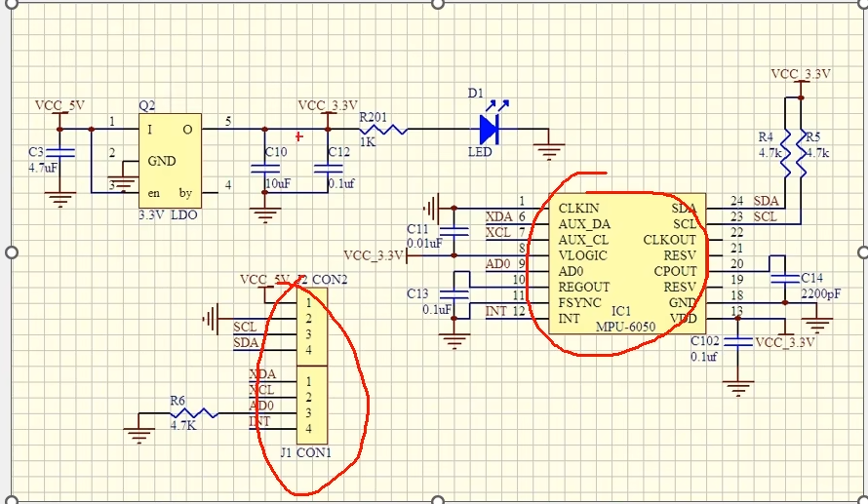Select the R201 resistor symbol

(x=383, y=130)
